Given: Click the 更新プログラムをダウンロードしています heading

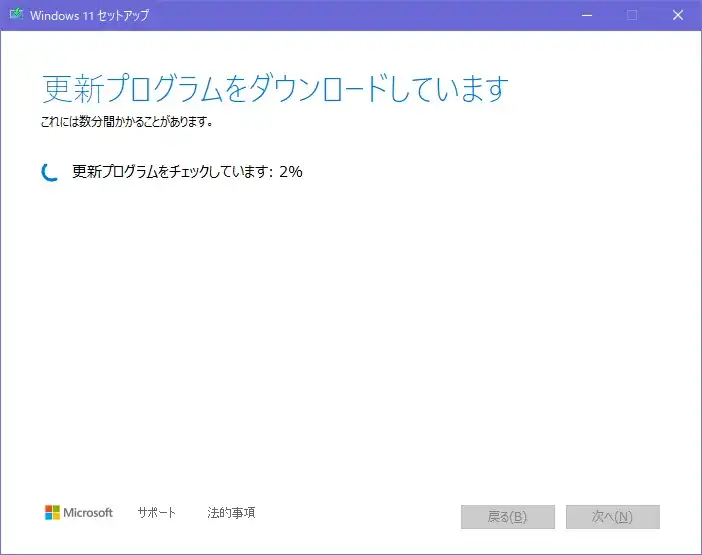Looking at the screenshot, I should [275, 89].
